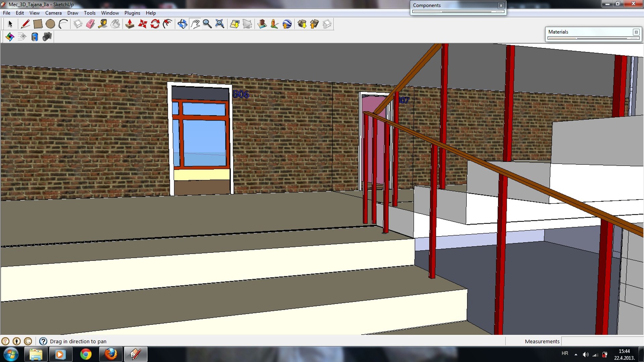This screenshot has height=362, width=644.
Task: Select the Arc tool
Action: (63, 24)
